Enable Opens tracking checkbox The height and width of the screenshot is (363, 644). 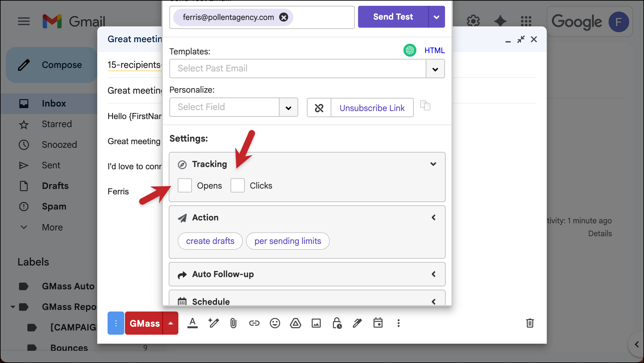click(x=185, y=185)
